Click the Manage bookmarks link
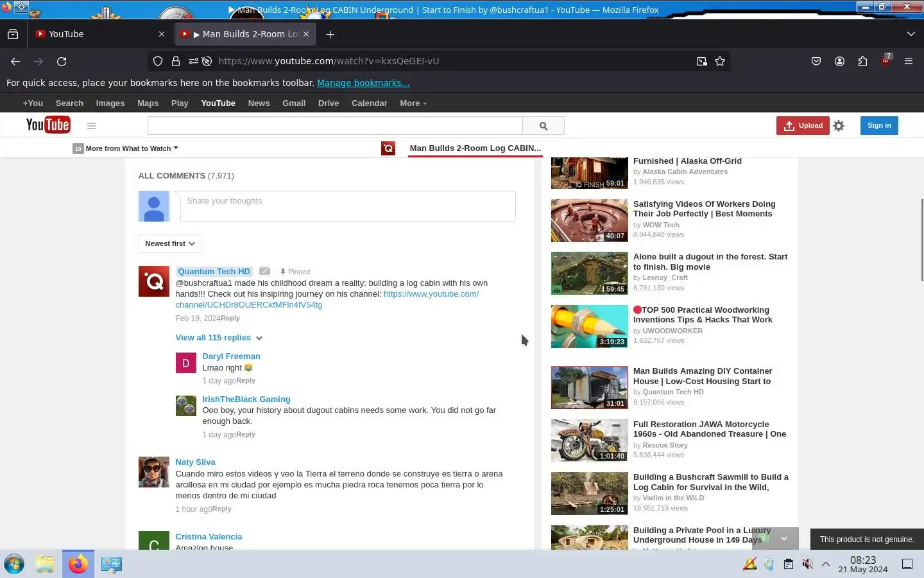The width and height of the screenshot is (924, 578). [363, 83]
